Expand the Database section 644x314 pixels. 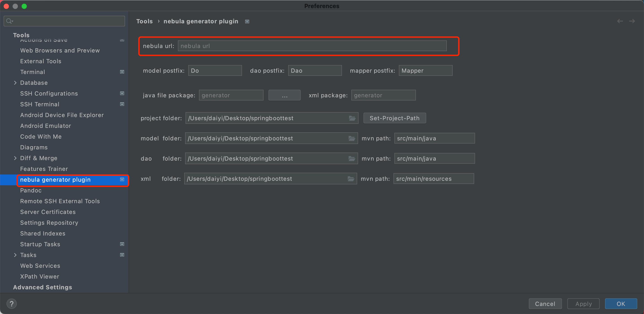coord(15,83)
